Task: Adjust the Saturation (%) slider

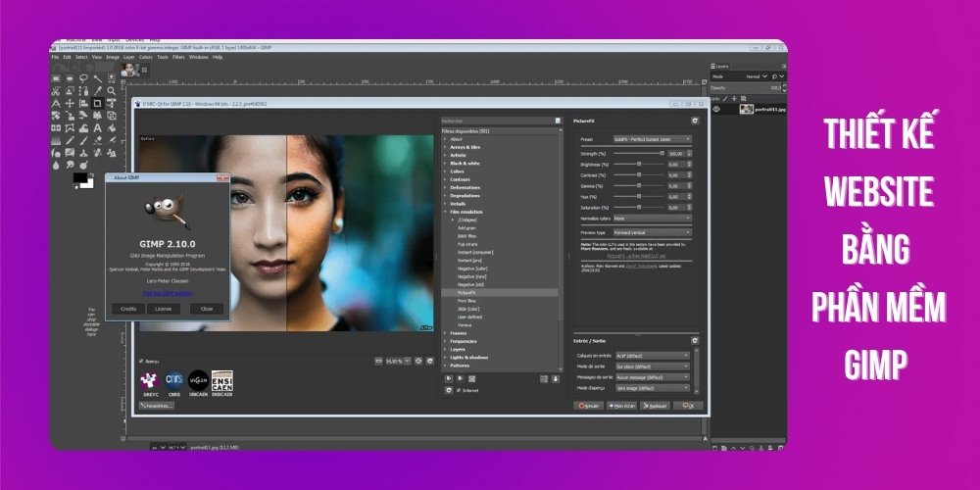Action: [639, 207]
